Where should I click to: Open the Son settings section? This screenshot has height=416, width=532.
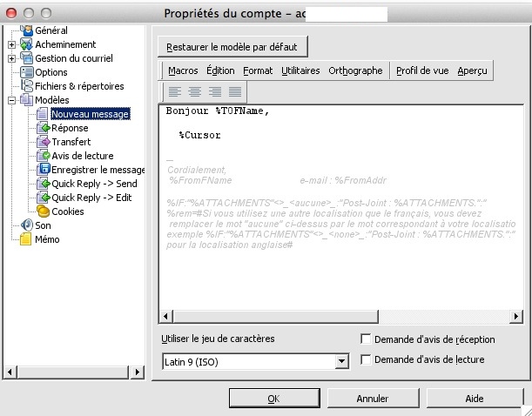coord(42,225)
